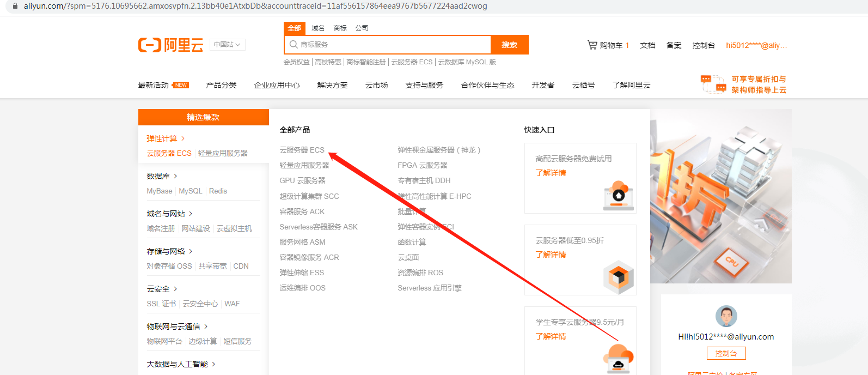The width and height of the screenshot is (868, 375).
Task: Open the 企业应用中心 menu
Action: [x=277, y=85]
